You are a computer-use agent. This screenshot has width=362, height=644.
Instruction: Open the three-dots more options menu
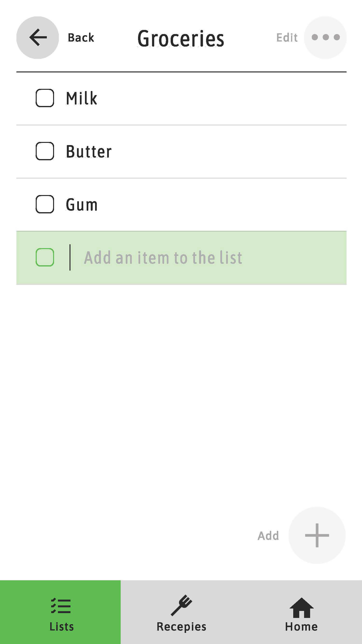coord(325,37)
